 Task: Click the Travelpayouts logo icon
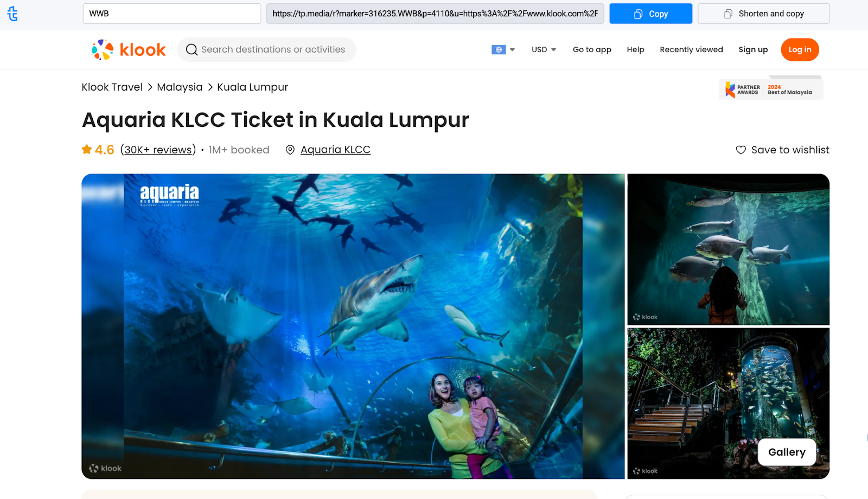(12, 14)
